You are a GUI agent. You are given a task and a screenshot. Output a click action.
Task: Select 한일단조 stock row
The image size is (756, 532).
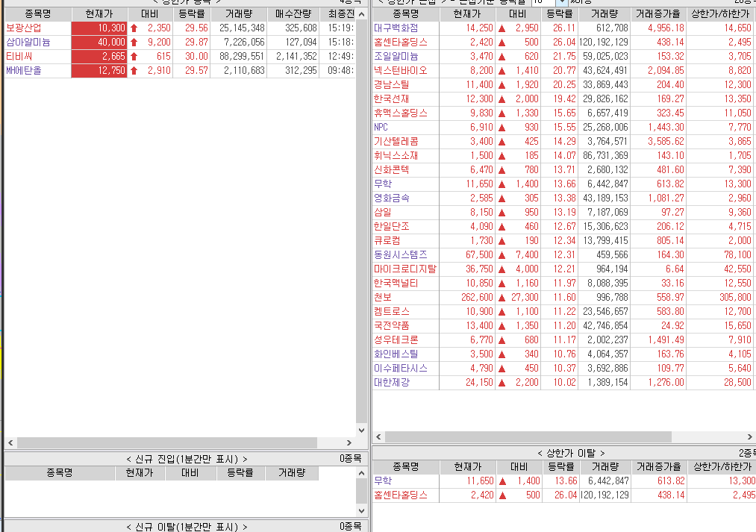click(392, 227)
